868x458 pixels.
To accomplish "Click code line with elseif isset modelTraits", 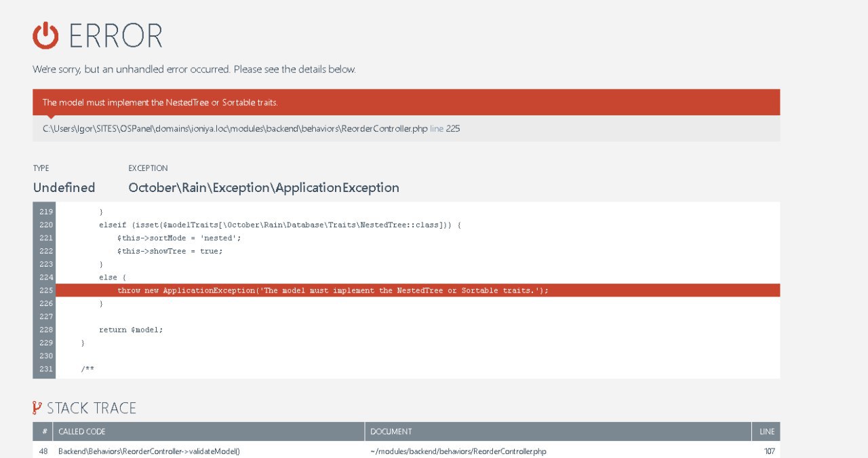I will [280, 225].
